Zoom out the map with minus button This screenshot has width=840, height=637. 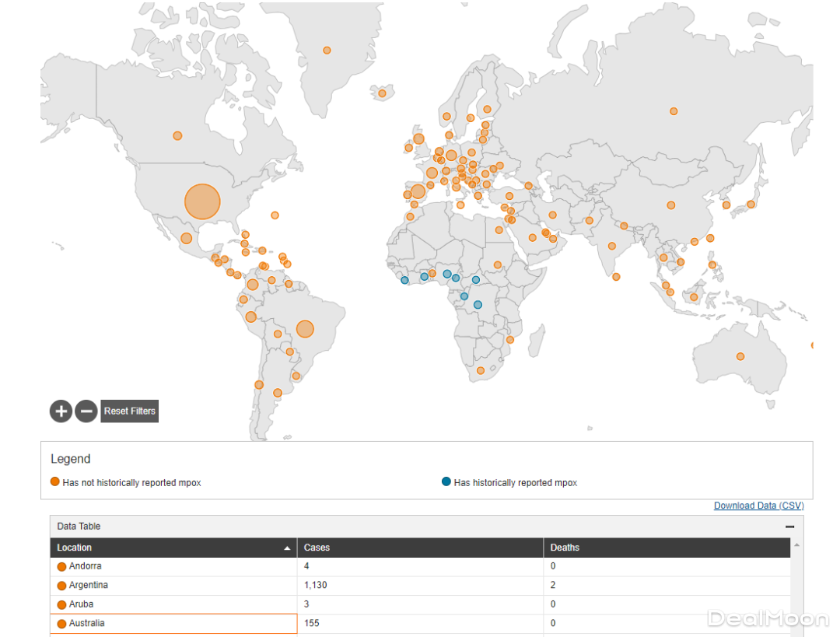point(86,411)
